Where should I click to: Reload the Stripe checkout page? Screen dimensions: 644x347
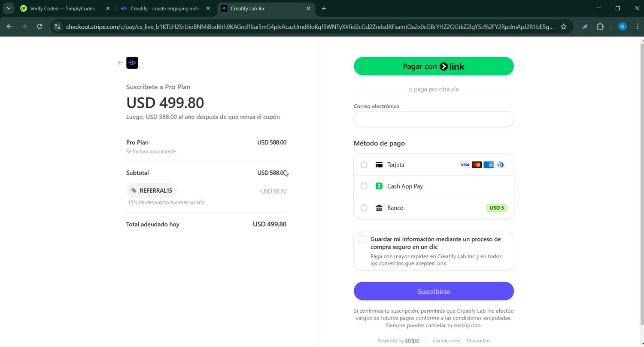coord(39,27)
